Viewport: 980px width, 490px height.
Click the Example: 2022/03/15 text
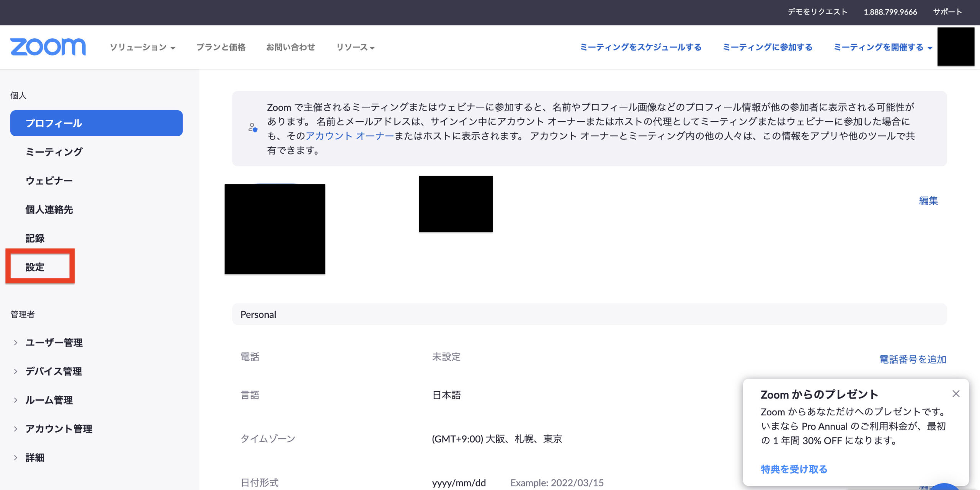(557, 483)
